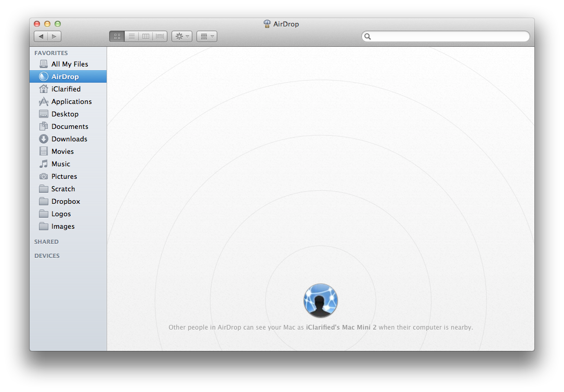Viewport: 564px width, 392px height.
Task: Open the item arrangement dropdown
Action: tap(207, 36)
